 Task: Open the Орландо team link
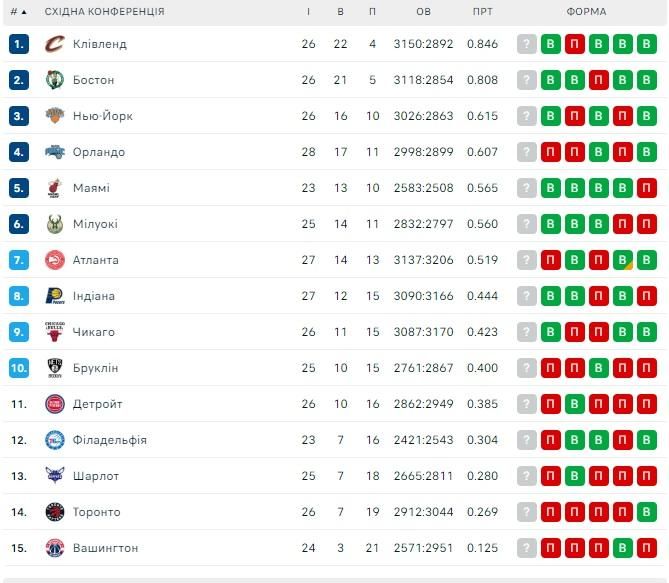coord(99,152)
